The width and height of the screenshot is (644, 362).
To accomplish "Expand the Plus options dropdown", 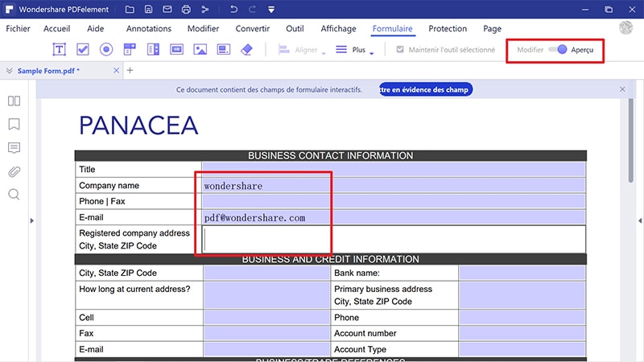I will point(355,50).
